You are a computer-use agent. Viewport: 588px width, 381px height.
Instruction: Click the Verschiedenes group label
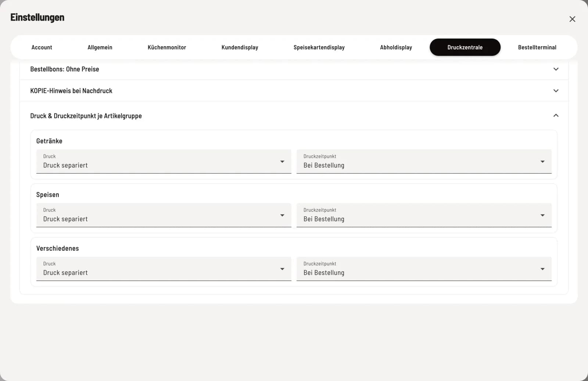pos(58,248)
